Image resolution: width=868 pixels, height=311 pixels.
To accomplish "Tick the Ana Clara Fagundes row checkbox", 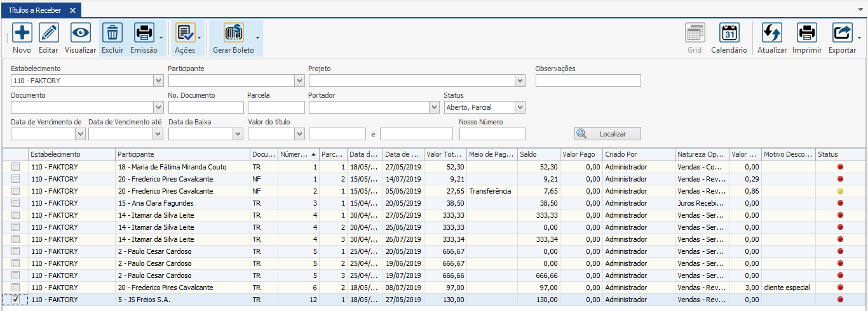I will click(x=16, y=203).
